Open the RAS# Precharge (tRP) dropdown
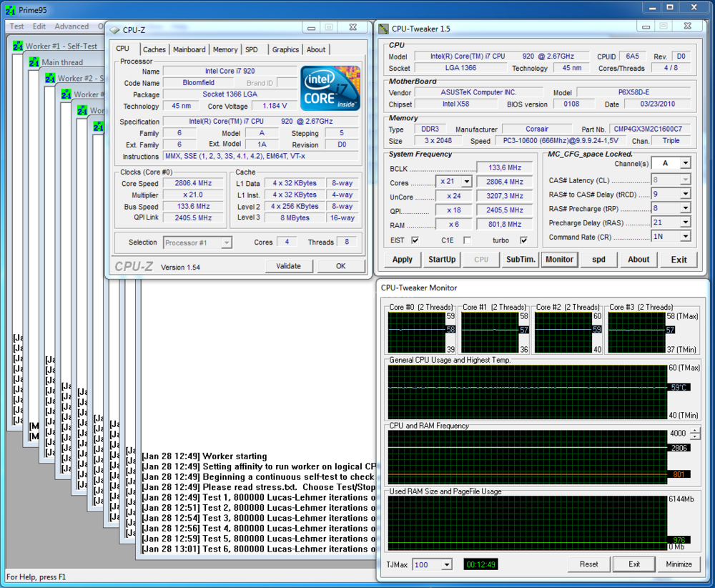The image size is (715, 588). tap(686, 208)
